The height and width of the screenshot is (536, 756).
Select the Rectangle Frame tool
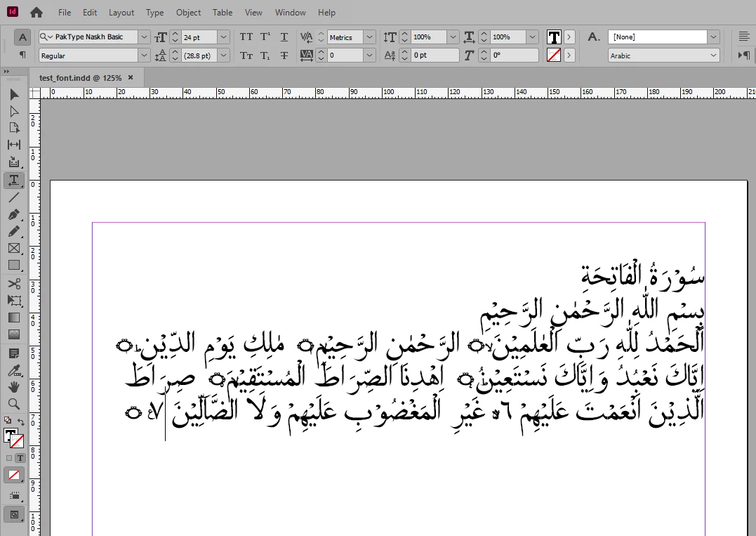click(14, 248)
